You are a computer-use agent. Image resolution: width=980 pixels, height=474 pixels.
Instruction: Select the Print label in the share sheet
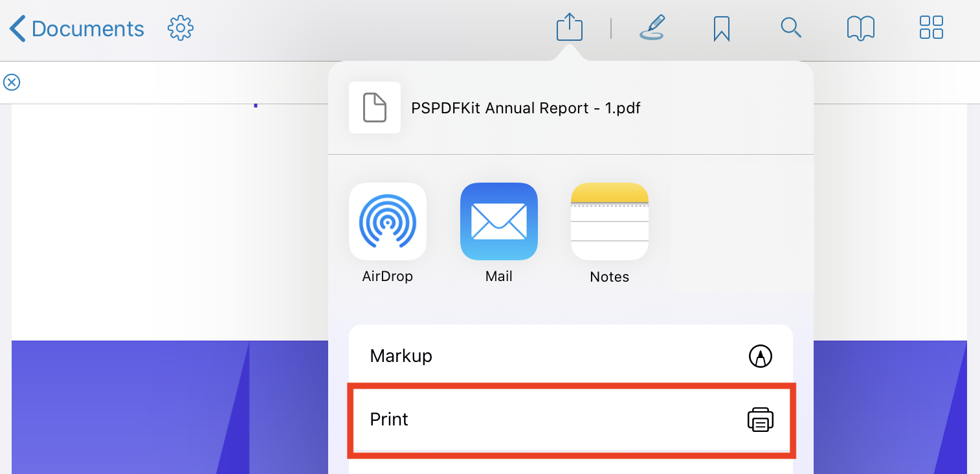389,419
